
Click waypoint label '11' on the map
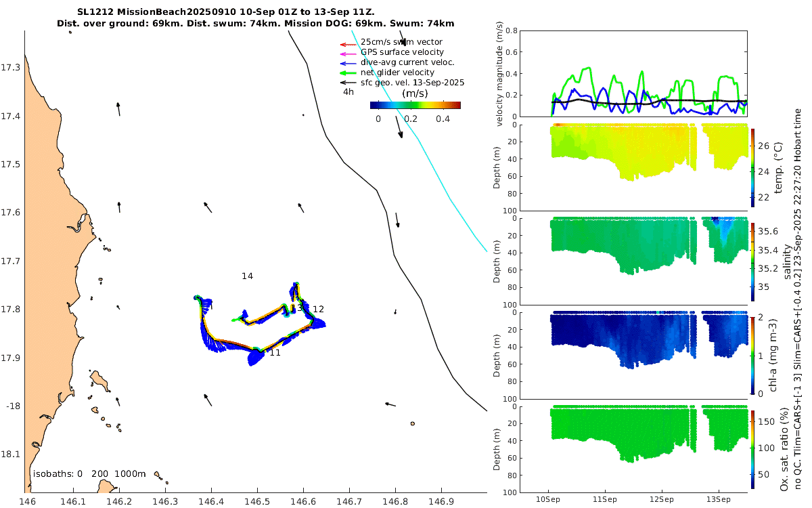(x=275, y=352)
